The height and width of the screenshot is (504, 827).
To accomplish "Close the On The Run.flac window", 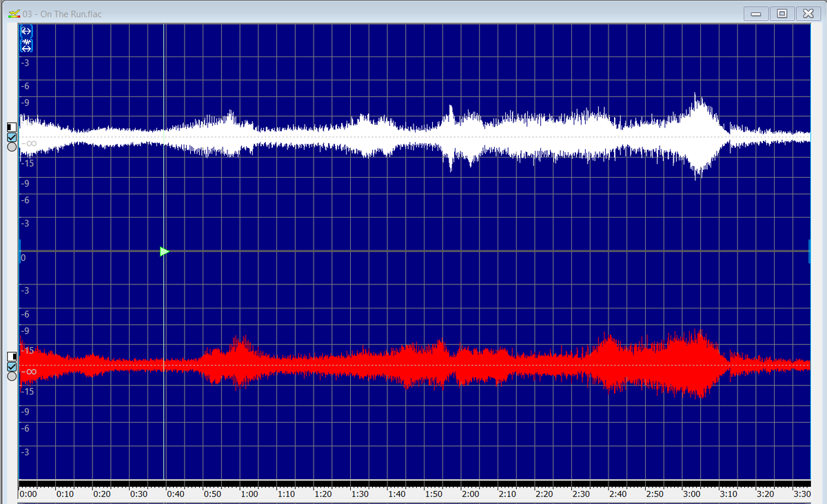I will [807, 14].
